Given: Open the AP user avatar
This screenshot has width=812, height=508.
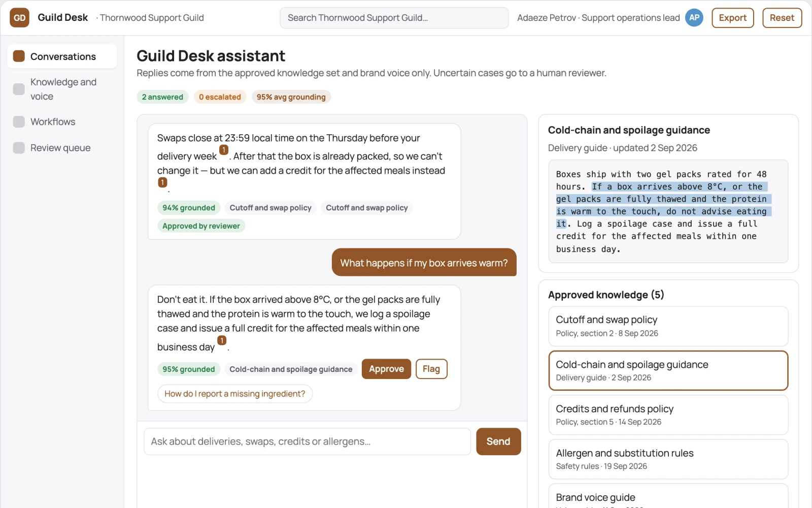Looking at the screenshot, I should 694,18.
